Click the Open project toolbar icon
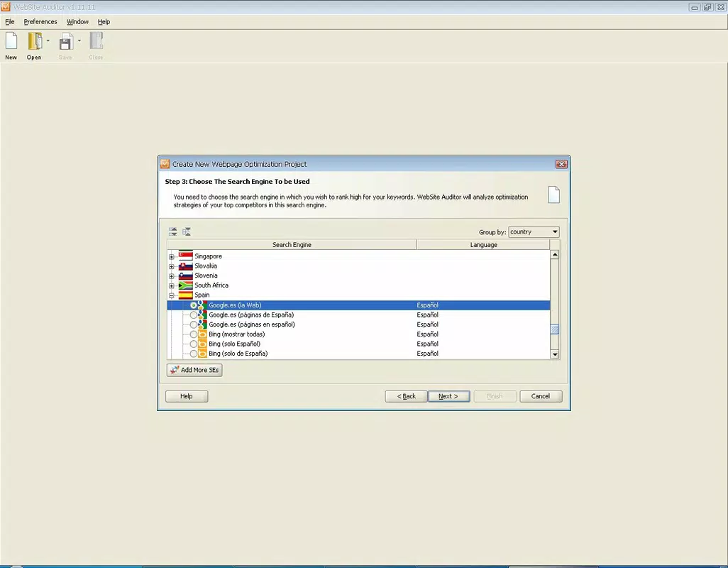 pyautogui.click(x=35, y=41)
